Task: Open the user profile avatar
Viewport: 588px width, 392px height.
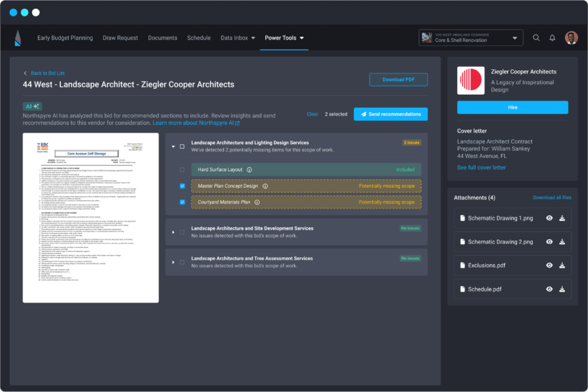Action: click(x=571, y=38)
